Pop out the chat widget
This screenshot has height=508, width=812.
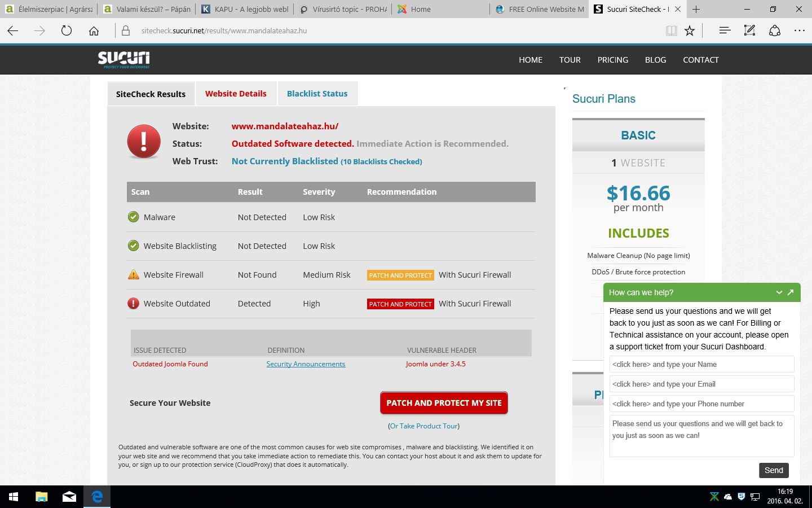coord(791,292)
